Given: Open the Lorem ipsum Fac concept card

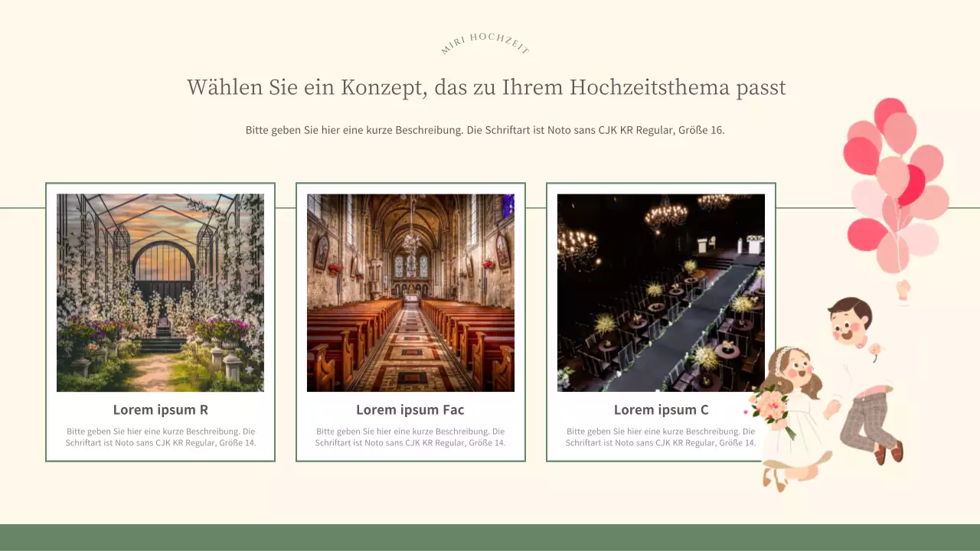Looking at the screenshot, I should 410,321.
